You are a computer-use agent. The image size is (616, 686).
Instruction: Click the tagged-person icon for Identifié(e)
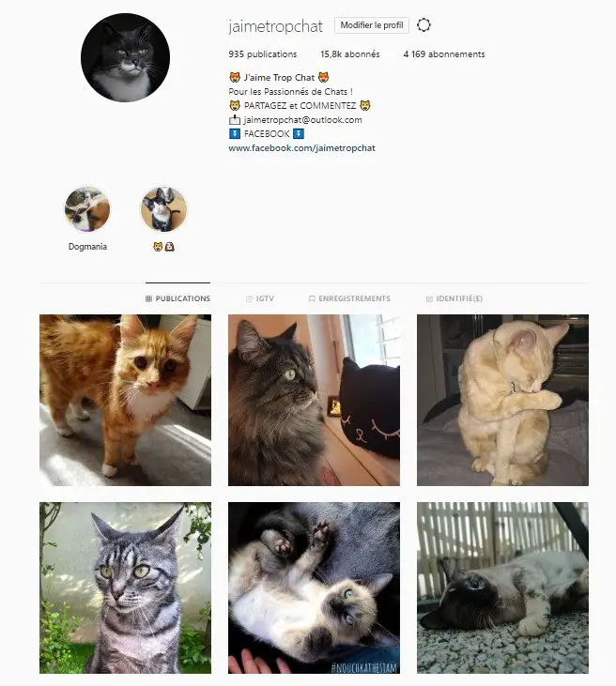coord(429,298)
